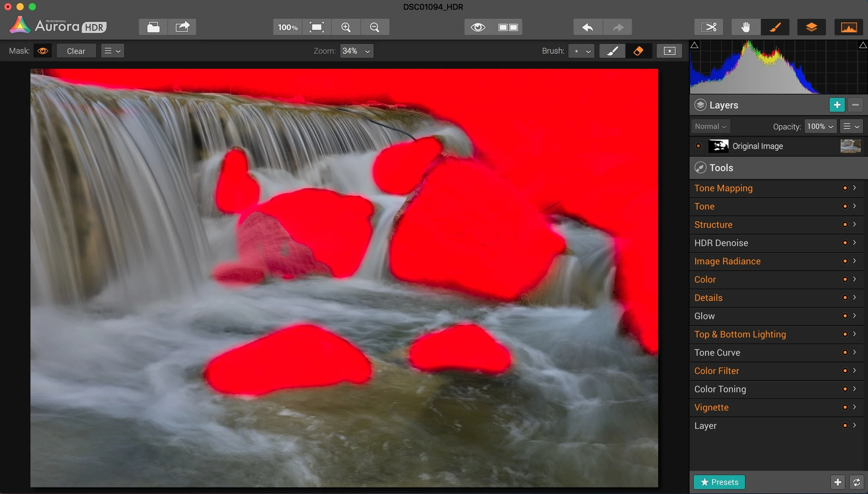Open the Zoom 34% dropdown
The width and height of the screenshot is (868, 494).
point(356,51)
